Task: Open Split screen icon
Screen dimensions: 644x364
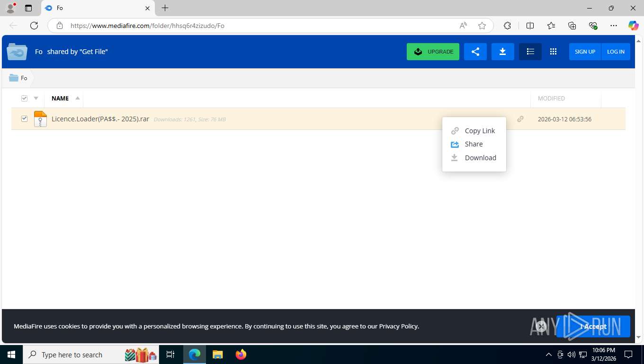Action: [530, 26]
